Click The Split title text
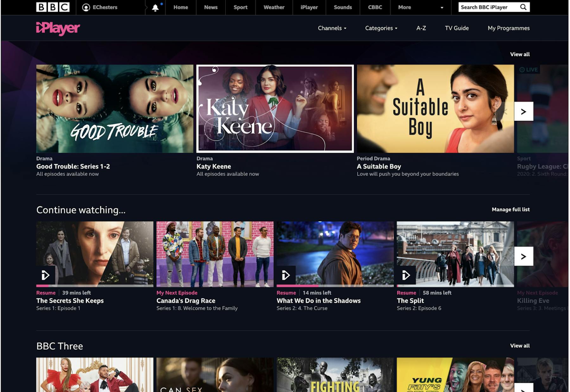 pos(410,301)
